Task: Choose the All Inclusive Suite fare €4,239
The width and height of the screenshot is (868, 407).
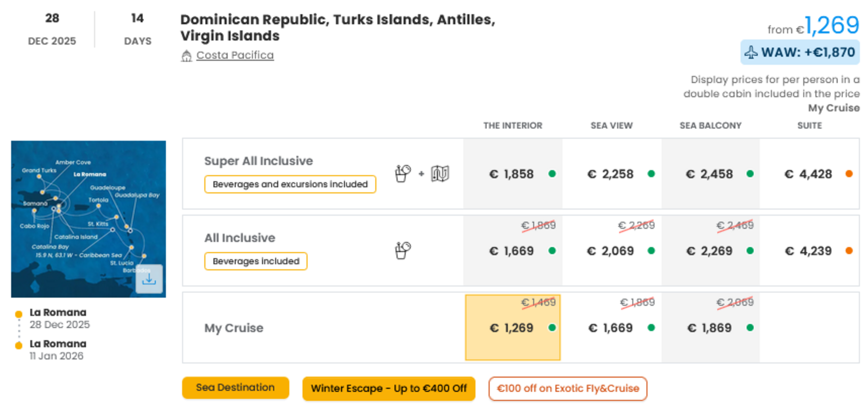Action: click(x=810, y=251)
